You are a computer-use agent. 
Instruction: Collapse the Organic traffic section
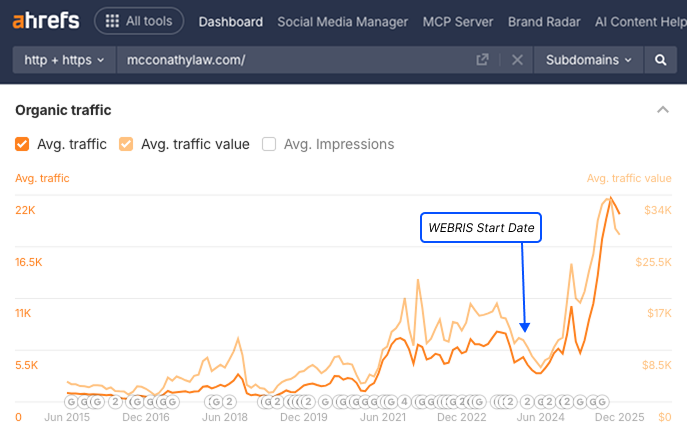661,110
